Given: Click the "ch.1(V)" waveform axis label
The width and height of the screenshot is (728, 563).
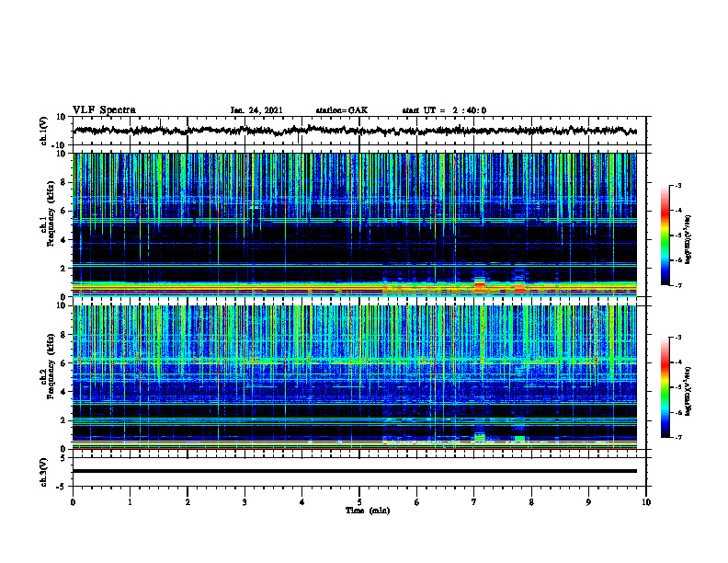Looking at the screenshot, I should (x=44, y=131).
